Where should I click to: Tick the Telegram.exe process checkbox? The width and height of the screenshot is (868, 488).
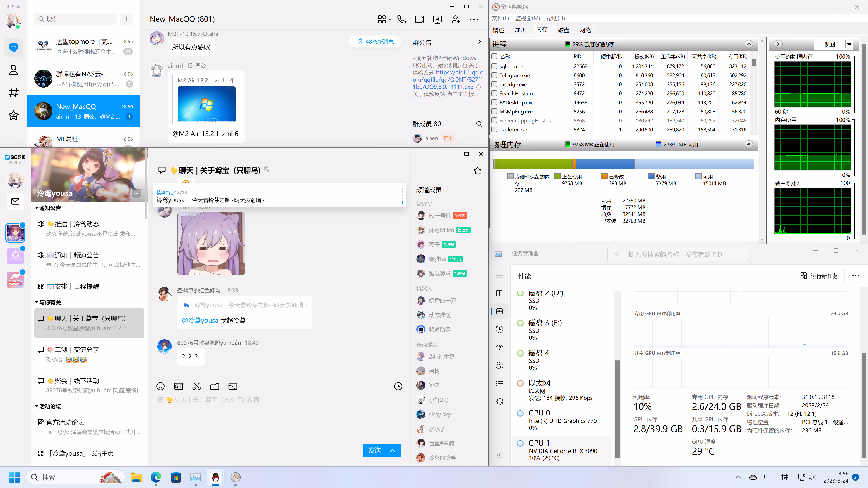(494, 75)
